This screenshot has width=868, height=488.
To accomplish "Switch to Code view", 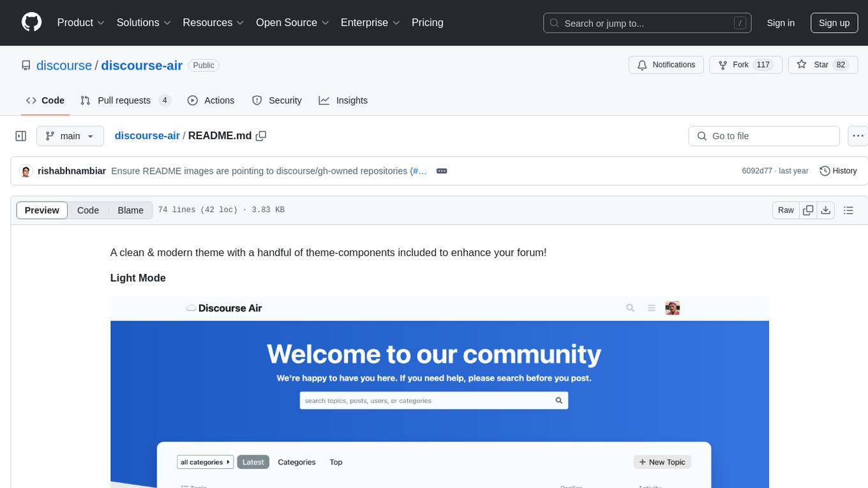I will (x=88, y=210).
